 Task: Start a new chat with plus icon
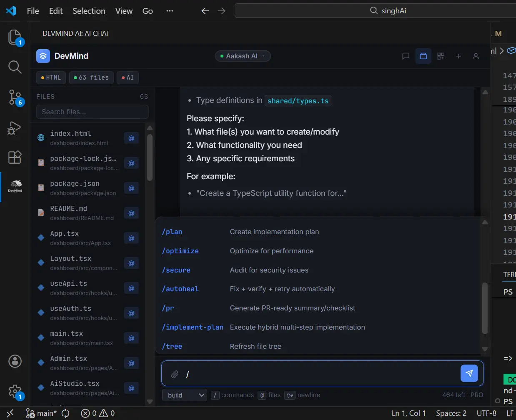coord(458,56)
